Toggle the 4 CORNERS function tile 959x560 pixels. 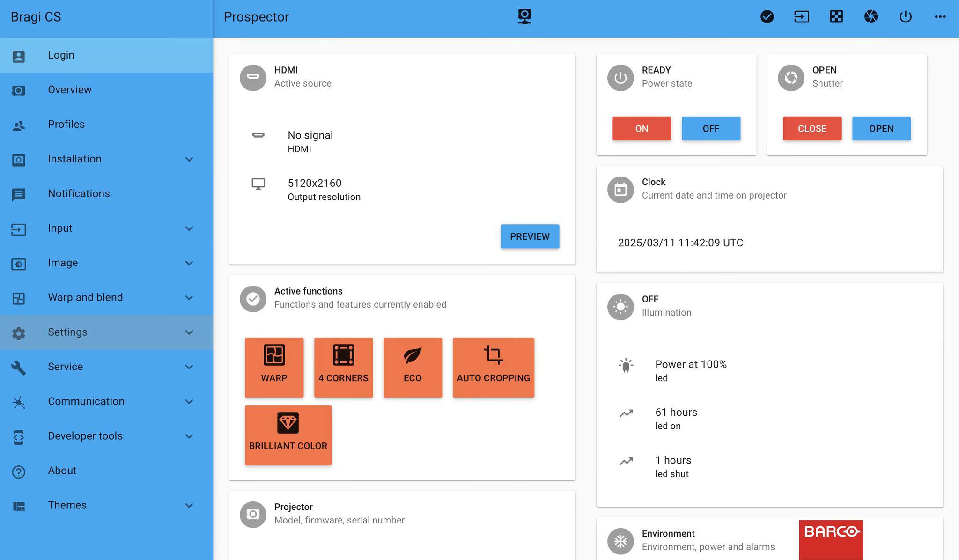click(343, 368)
